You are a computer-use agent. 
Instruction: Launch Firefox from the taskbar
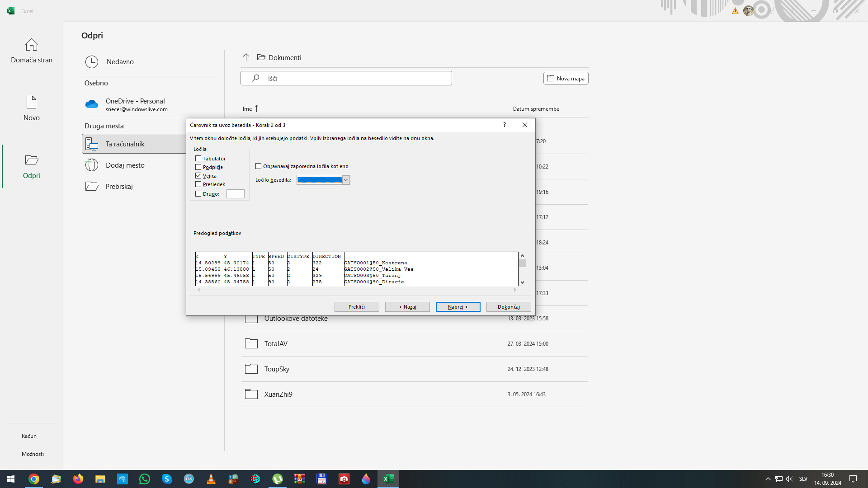coord(78,479)
